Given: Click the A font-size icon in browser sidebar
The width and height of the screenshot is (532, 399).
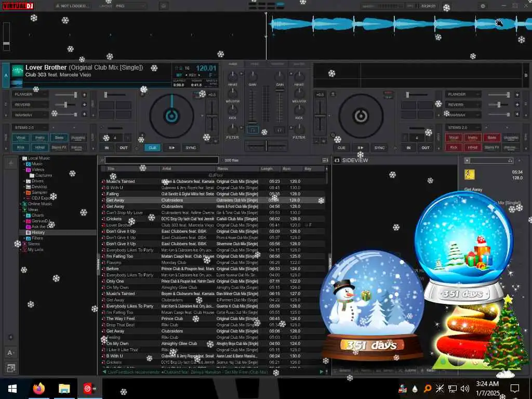Looking at the screenshot, I should tap(10, 353).
